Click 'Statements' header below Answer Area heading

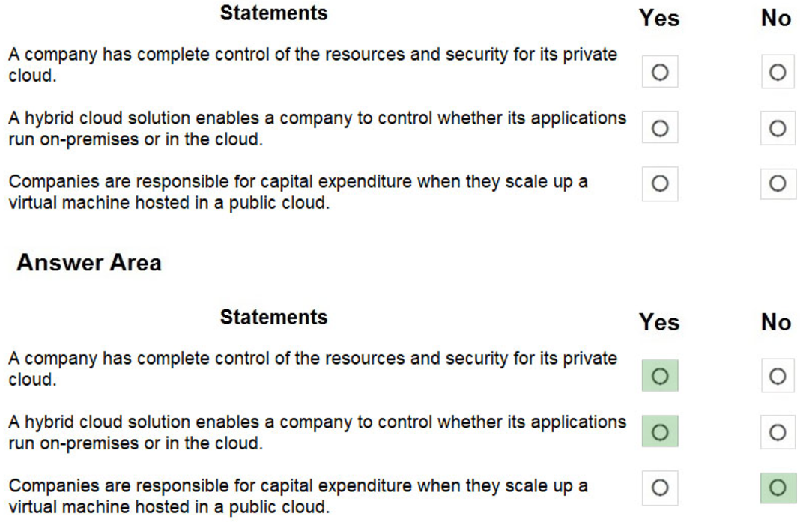pos(273,318)
